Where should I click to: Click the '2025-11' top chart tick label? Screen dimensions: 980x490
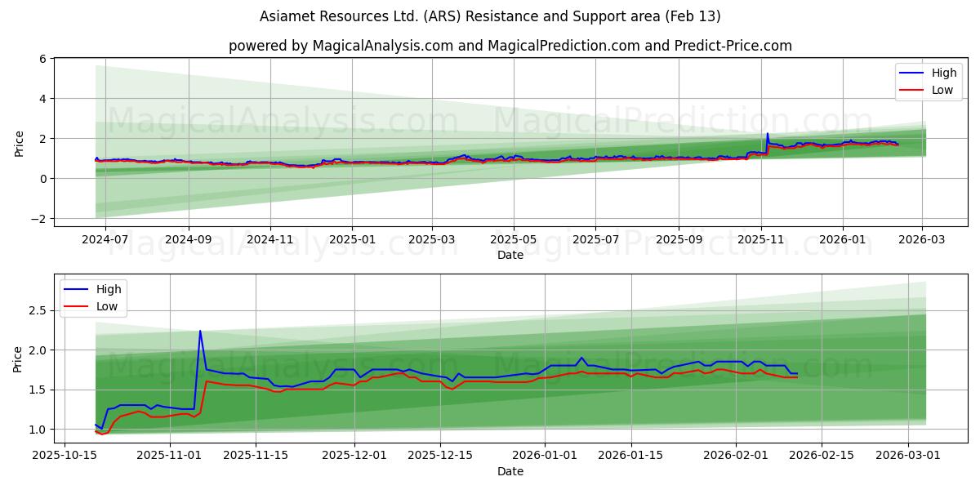[760, 240]
